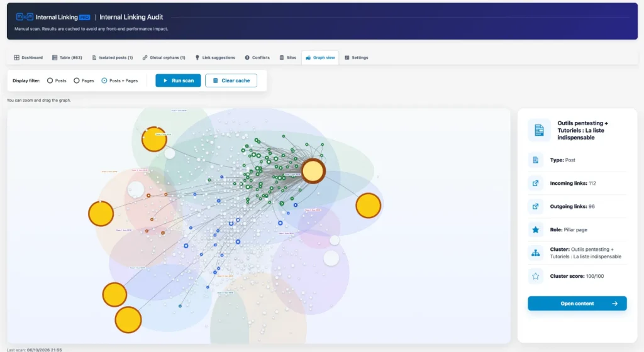The width and height of the screenshot is (644, 352).
Task: Select the highlighted pillar node in graph
Action: tap(313, 171)
